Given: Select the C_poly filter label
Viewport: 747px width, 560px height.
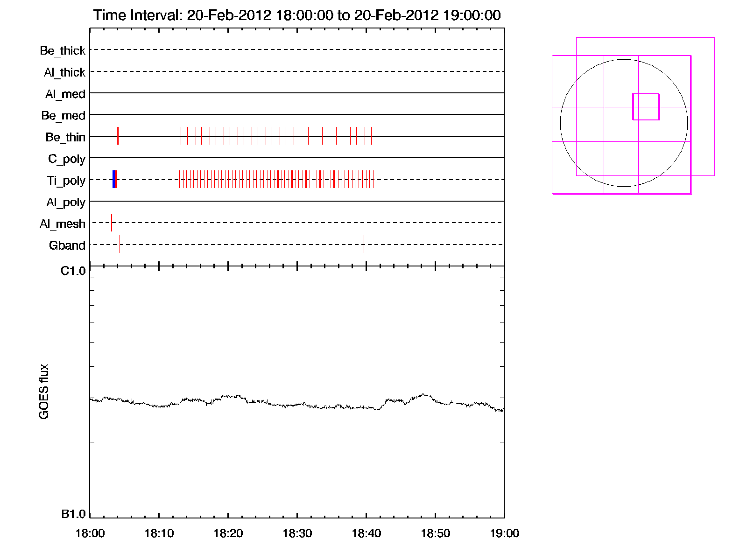Looking at the screenshot, I should click(x=67, y=159).
